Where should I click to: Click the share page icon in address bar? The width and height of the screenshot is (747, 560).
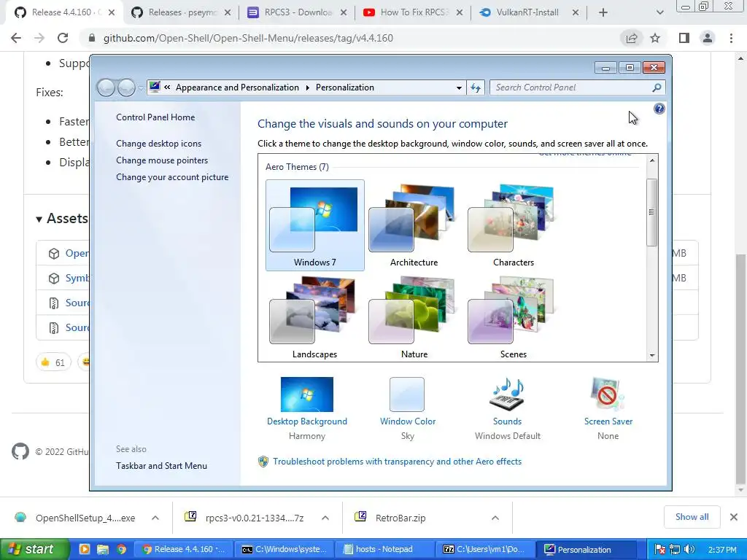click(x=631, y=38)
